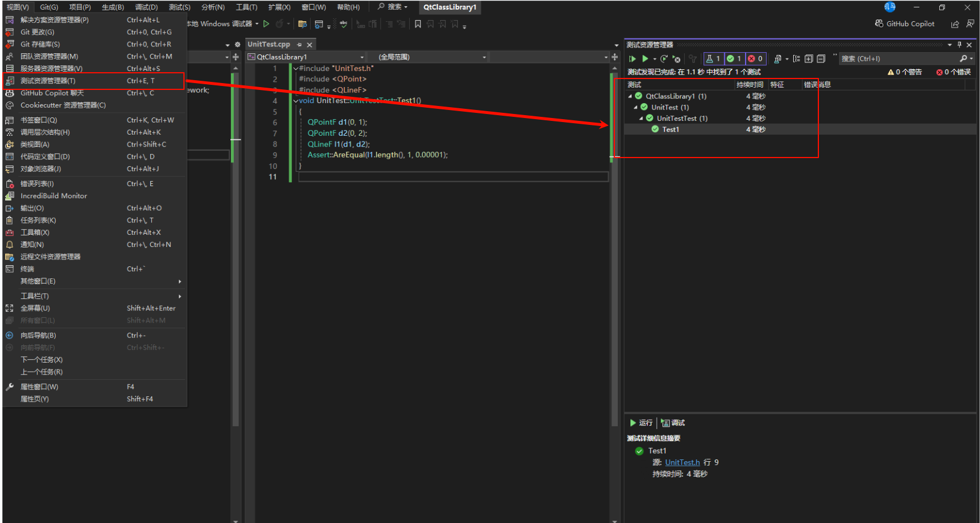
Task: Click the top search button
Action: point(393,7)
